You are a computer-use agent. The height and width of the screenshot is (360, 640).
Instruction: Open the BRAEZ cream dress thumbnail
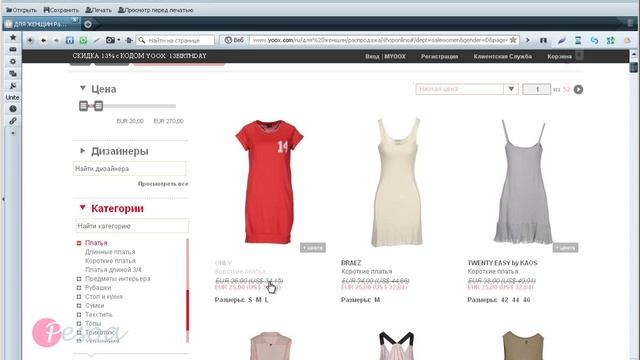pyautogui.click(x=398, y=182)
